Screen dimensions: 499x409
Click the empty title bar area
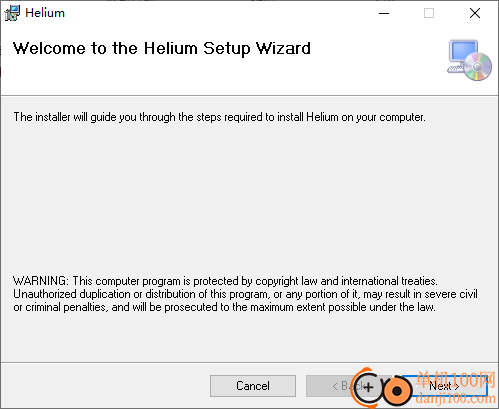tap(217, 13)
